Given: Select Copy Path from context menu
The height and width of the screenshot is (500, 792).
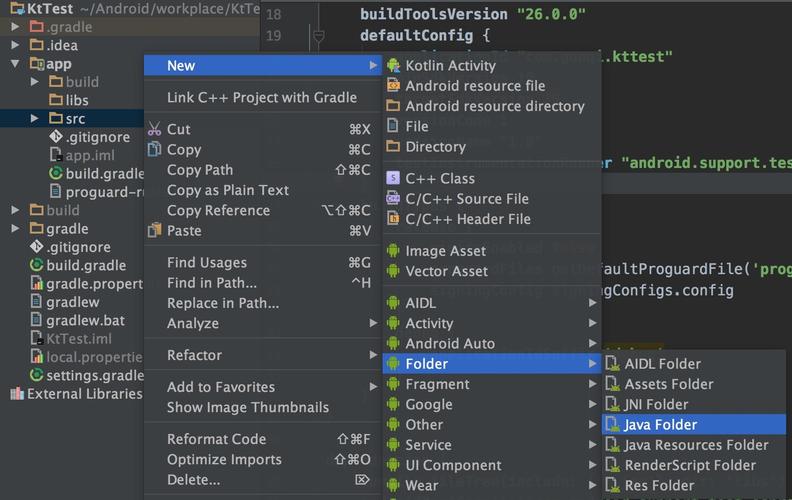Looking at the screenshot, I should [x=262, y=170].
